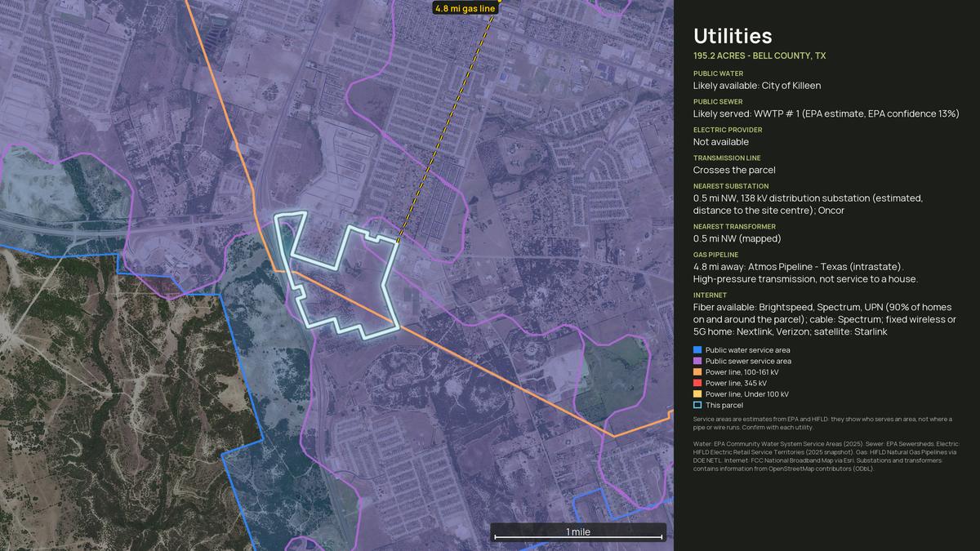Viewport: 980px width, 551px height.
Task: Click the TRANSMISSION LINE label
Action: 727,158
